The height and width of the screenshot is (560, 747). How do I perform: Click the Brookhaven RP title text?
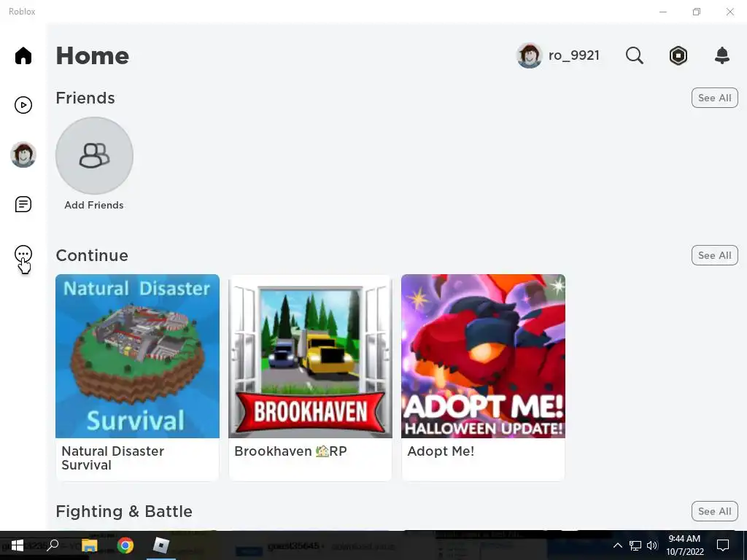[x=290, y=451]
